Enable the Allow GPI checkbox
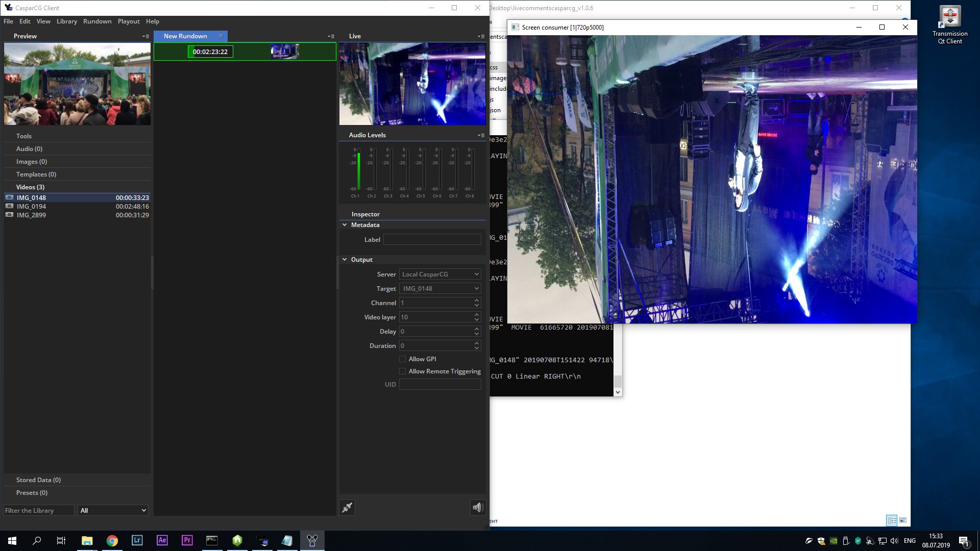This screenshot has height=551, width=980. [x=403, y=359]
